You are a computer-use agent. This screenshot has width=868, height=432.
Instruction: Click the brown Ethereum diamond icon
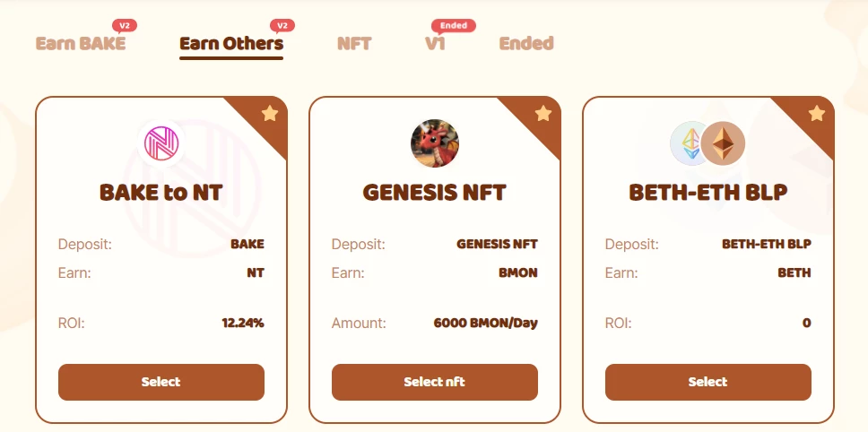click(723, 143)
